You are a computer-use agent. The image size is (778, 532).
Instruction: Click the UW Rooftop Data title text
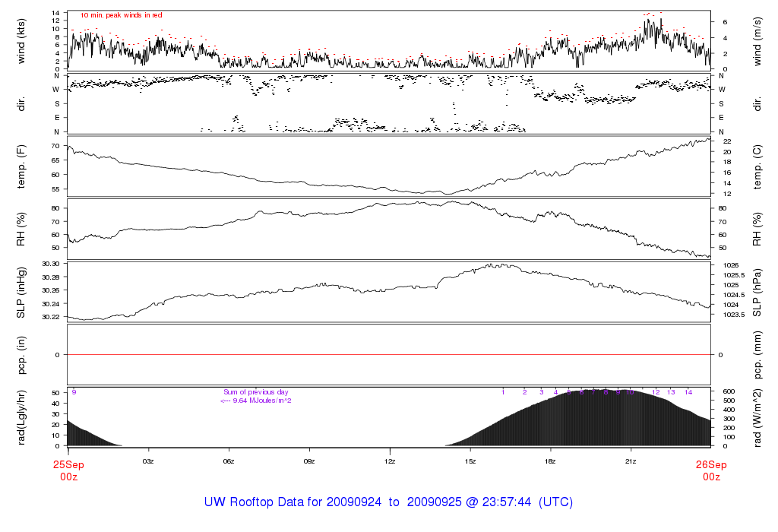point(388,502)
